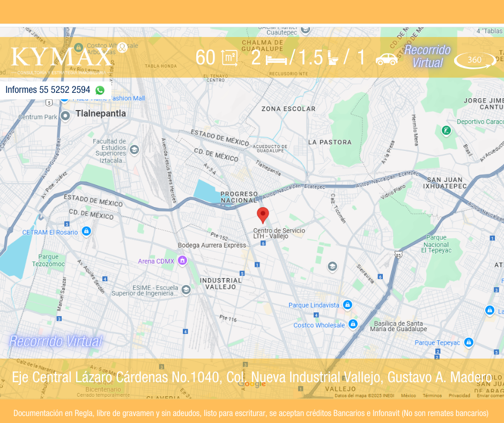Click Tlalnepantla city name label
Screen dimensions: 504x423
[x=101, y=113]
